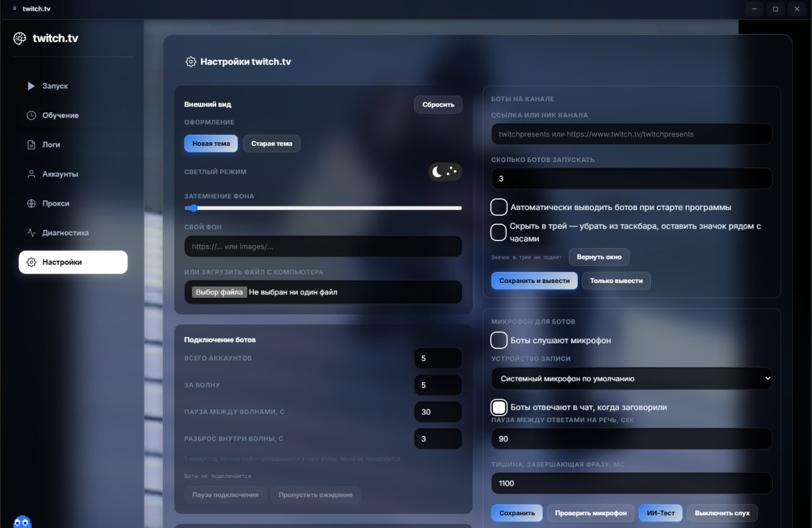
Task: Toggle the Светлый режим moon switch
Action: coord(445,171)
